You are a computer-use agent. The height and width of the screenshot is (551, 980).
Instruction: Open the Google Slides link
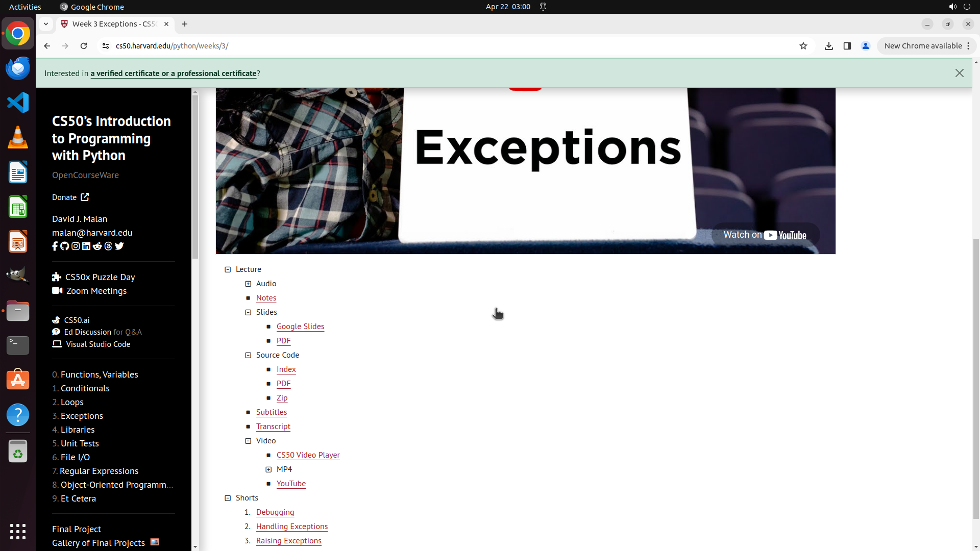click(300, 327)
